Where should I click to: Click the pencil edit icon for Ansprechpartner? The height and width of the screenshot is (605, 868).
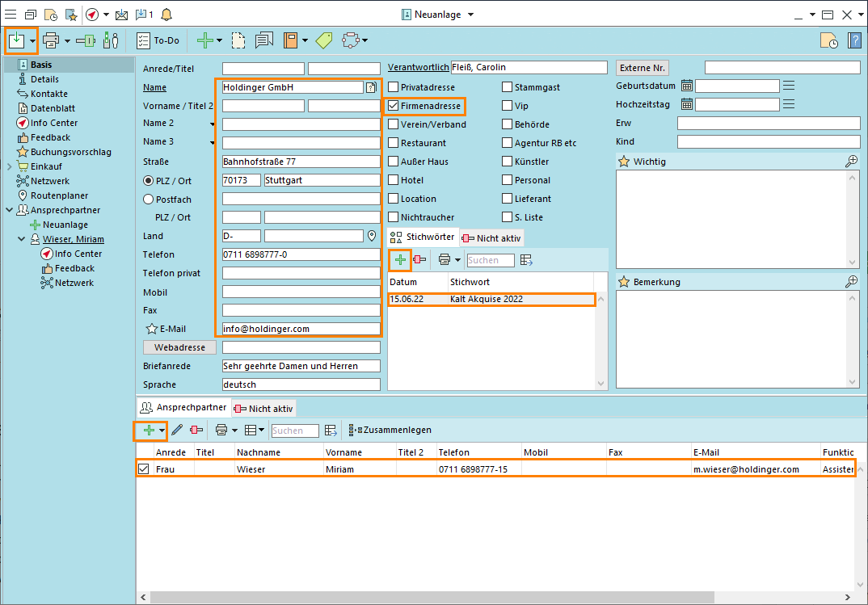tap(177, 431)
